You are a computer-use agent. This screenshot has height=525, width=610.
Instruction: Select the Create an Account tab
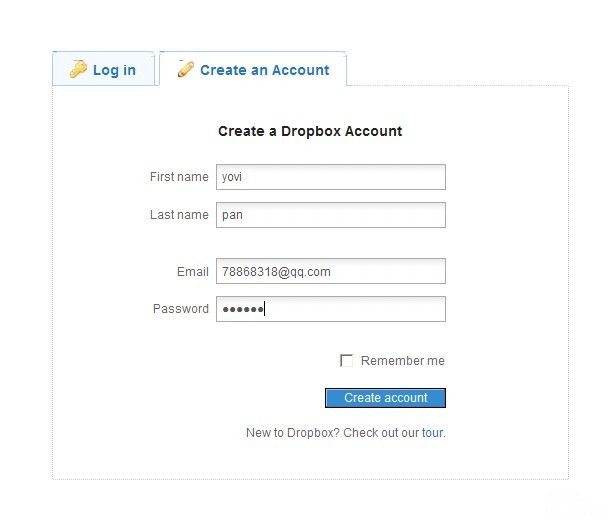pos(253,68)
